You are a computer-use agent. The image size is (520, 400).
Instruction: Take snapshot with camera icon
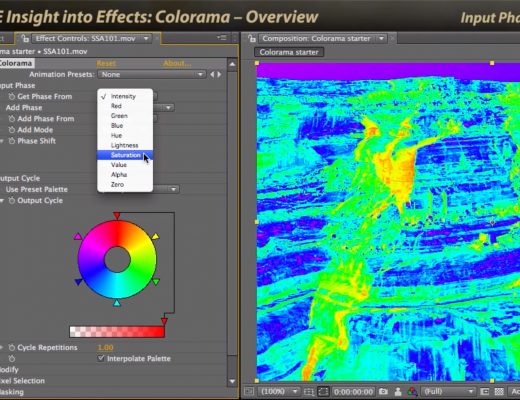(x=383, y=391)
